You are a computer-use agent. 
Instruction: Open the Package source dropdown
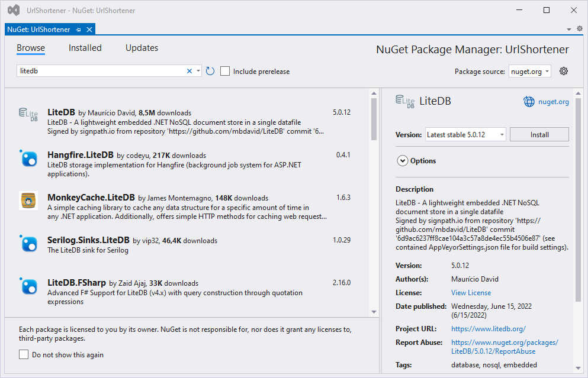pyautogui.click(x=529, y=71)
